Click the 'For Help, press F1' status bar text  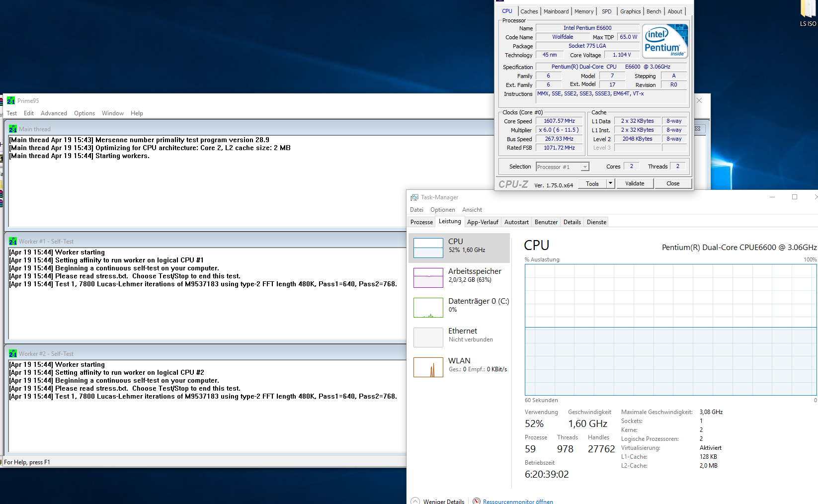click(x=27, y=462)
